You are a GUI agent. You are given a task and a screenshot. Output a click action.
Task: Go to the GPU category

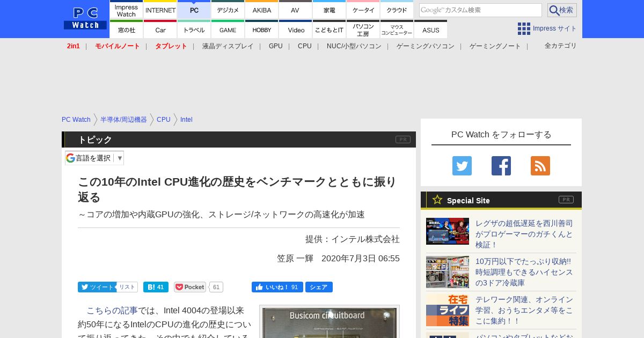(276, 46)
